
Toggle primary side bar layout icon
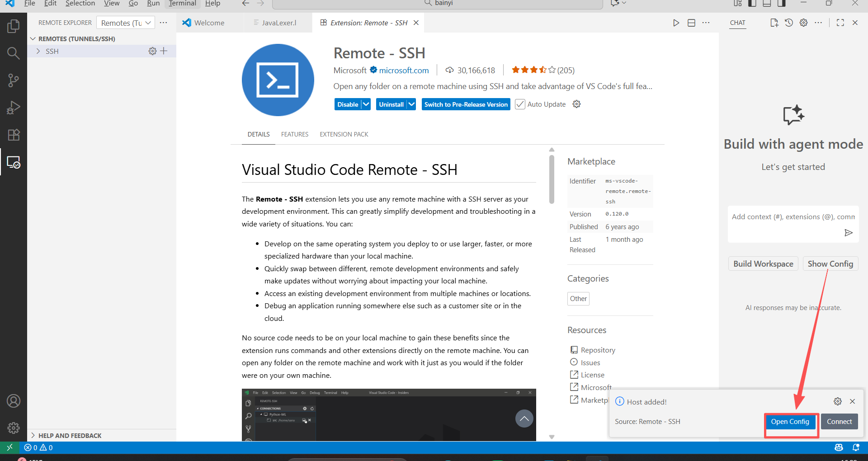[x=752, y=3]
